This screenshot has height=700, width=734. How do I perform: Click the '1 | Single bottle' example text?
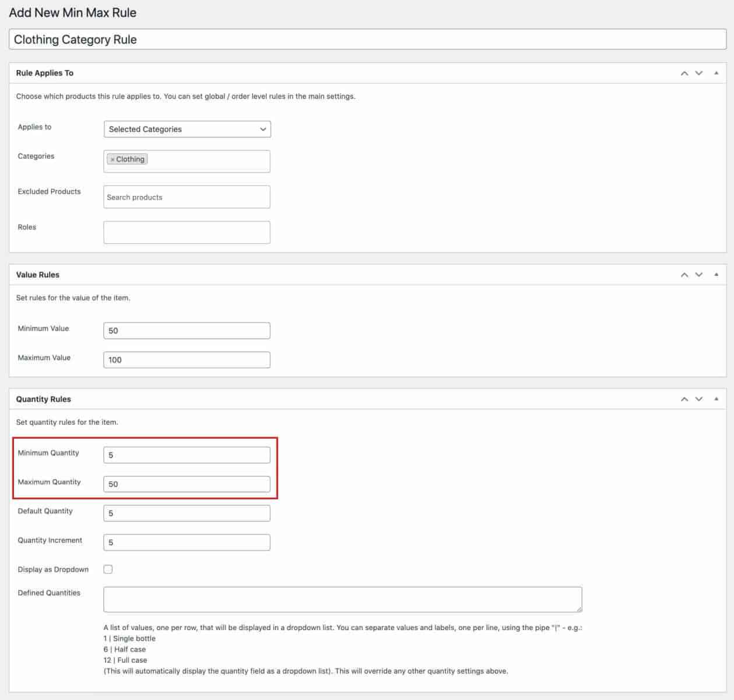click(129, 639)
